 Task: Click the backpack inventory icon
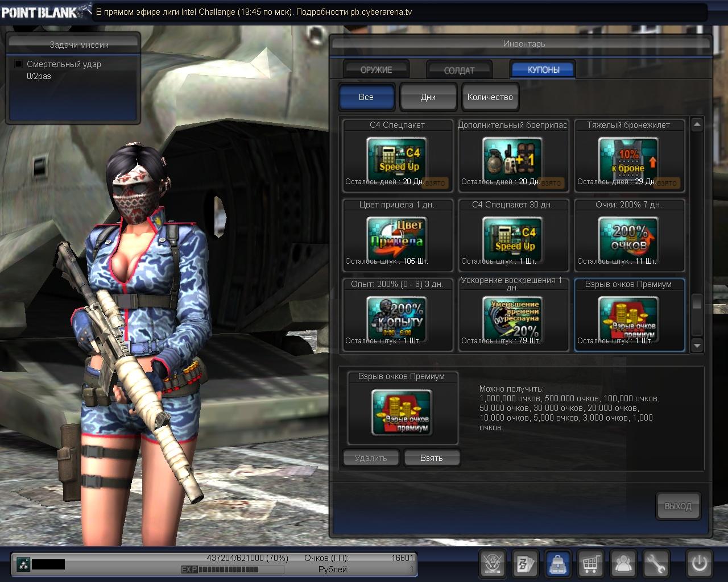[x=558, y=564]
